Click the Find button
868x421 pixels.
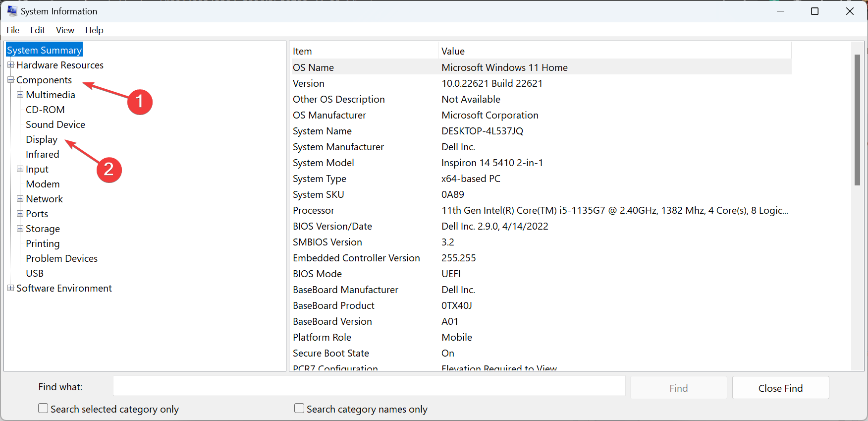679,388
